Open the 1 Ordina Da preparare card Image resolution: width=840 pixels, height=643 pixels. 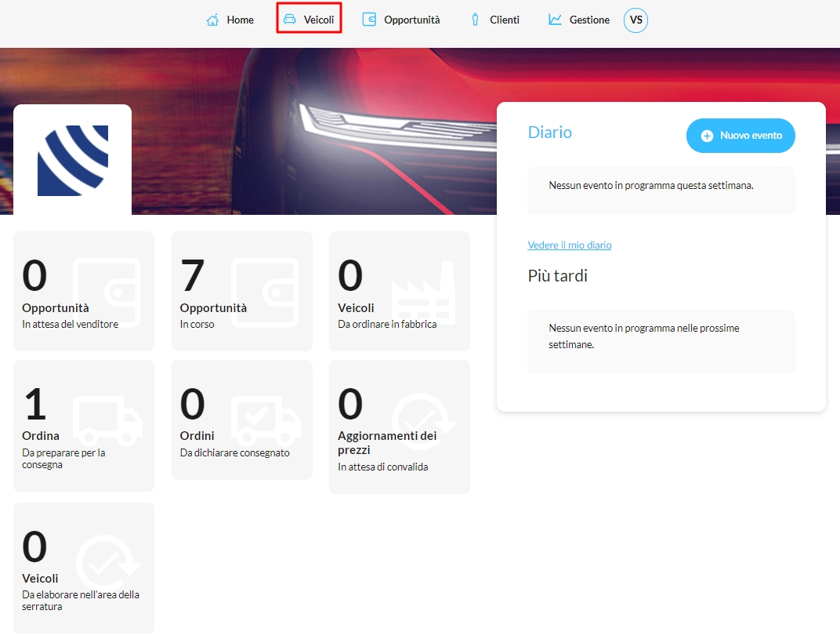click(x=84, y=425)
